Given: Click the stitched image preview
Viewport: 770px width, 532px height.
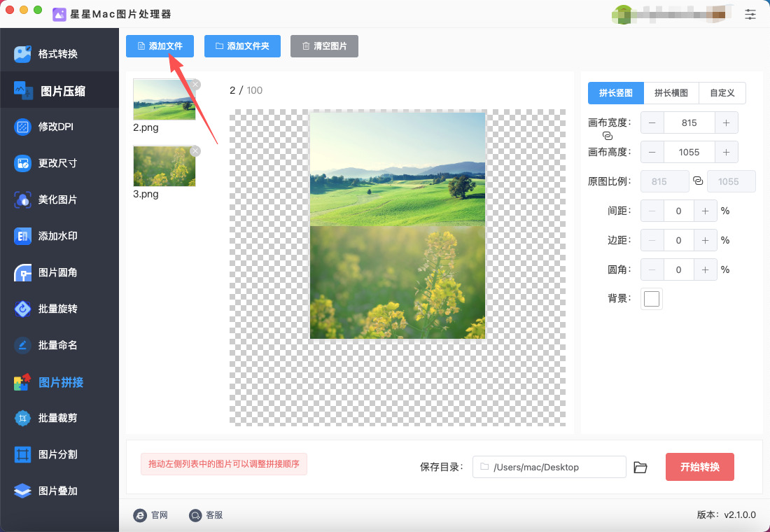Looking at the screenshot, I should [x=398, y=225].
